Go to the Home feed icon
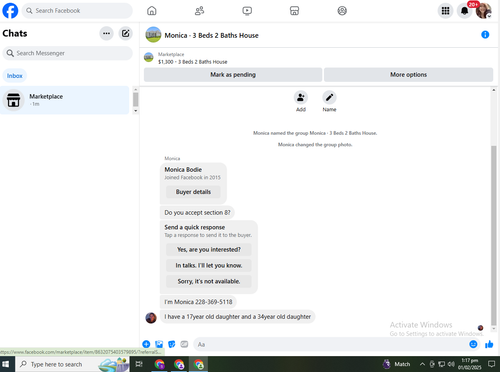Screen dimensions: 500x372 coord(152,11)
